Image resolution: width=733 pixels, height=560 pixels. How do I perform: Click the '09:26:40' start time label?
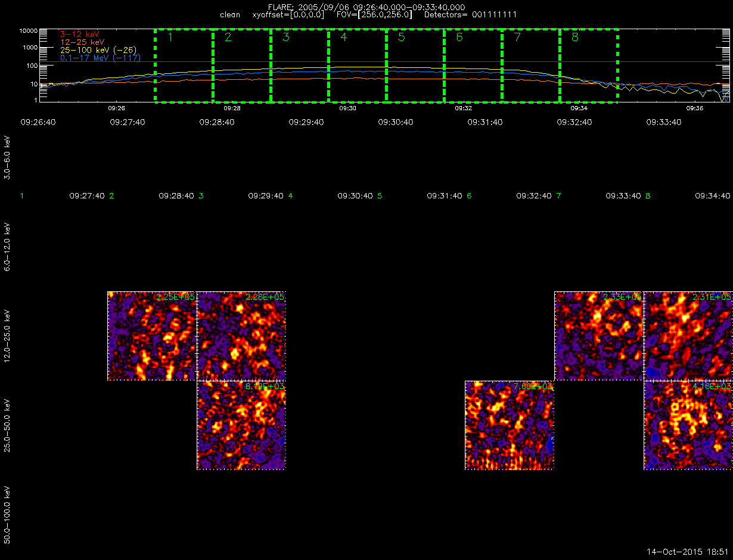click(x=38, y=122)
